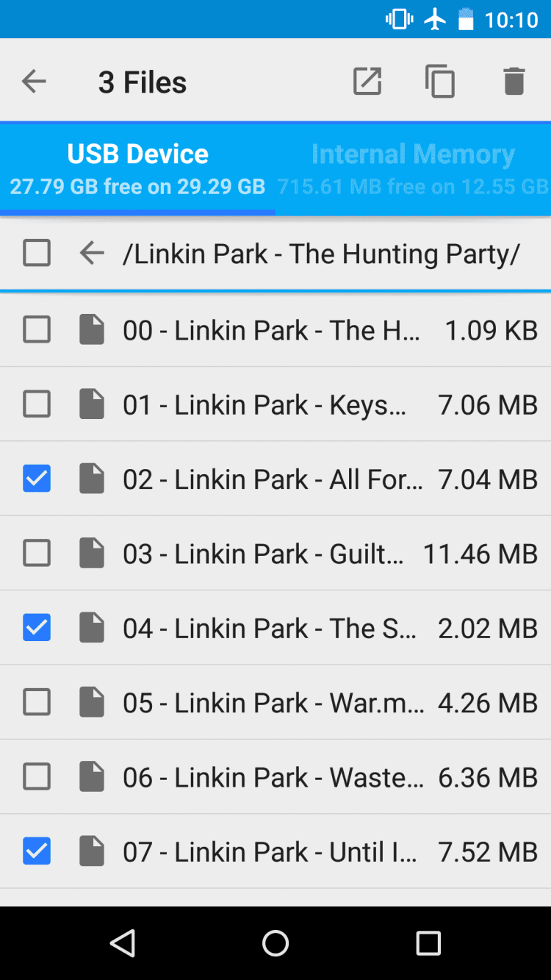Viewport: 551px width, 980px height.
Task: Tap the delete trash icon
Action: point(514,82)
